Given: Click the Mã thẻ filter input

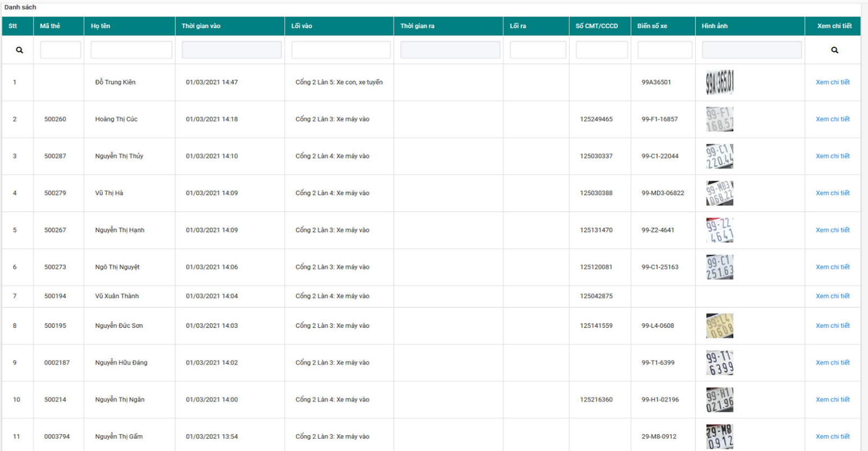Looking at the screenshot, I should point(61,50).
